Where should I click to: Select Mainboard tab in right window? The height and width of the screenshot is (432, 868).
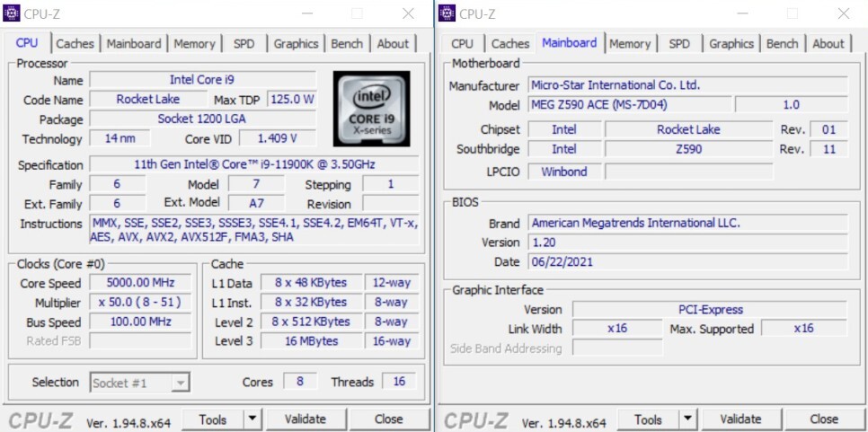570,42
